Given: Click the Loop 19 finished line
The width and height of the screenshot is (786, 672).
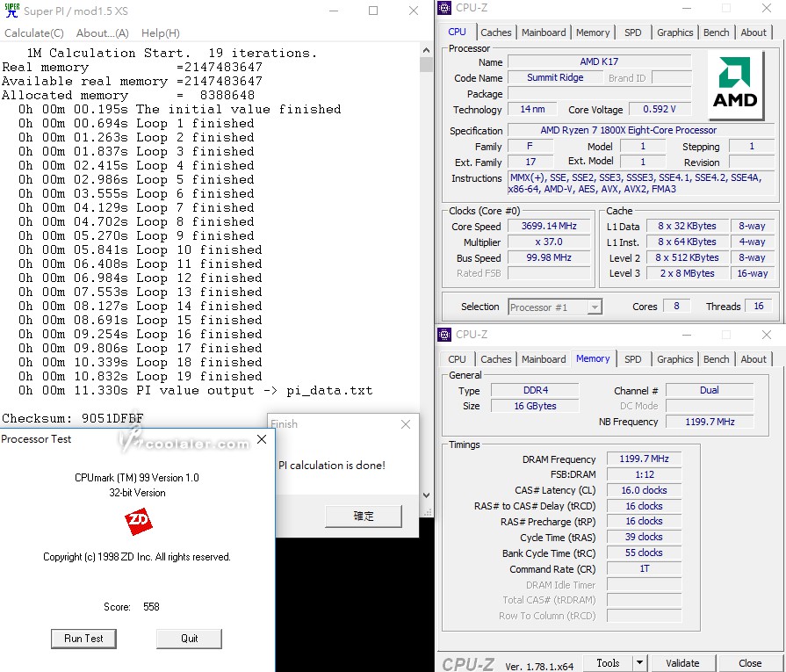Looking at the screenshot, I should coord(141,376).
